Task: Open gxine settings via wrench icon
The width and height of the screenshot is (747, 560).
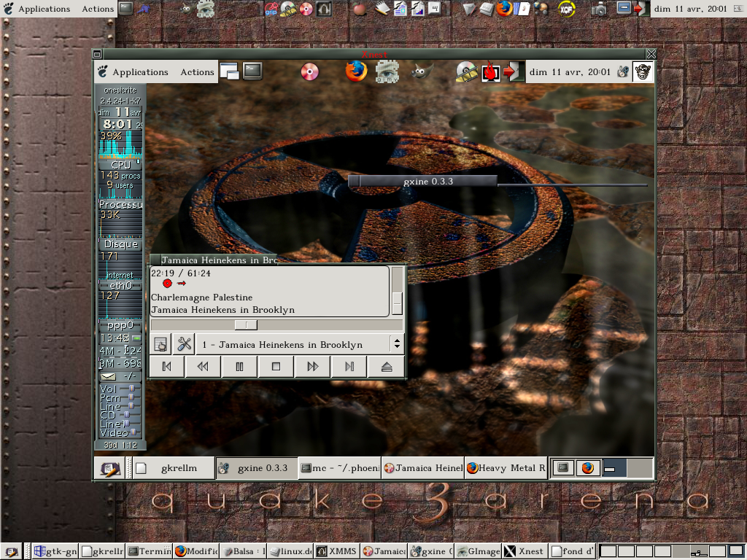Action: pyautogui.click(x=184, y=344)
